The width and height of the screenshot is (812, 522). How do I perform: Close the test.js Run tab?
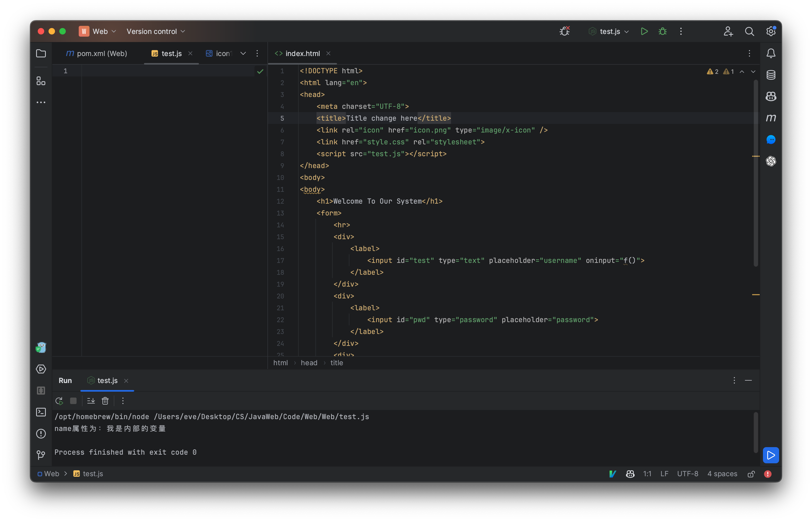coord(126,381)
